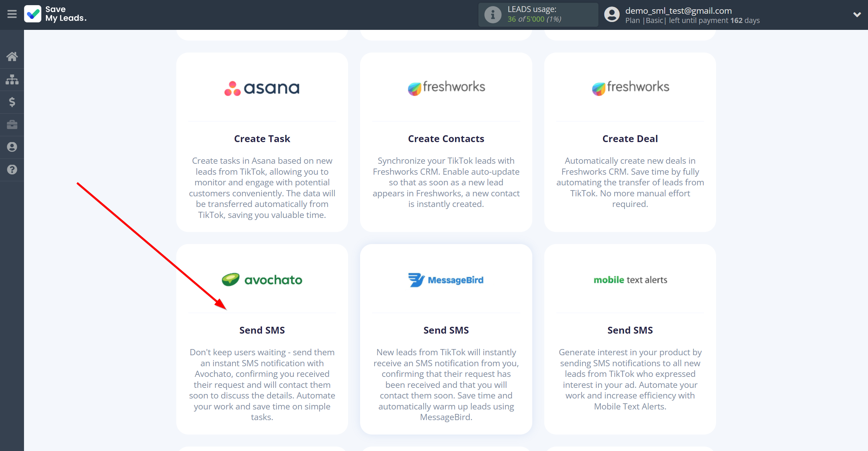Click the Freshworks logo above Create Contacts
Image resolution: width=868 pixels, height=451 pixels.
[x=446, y=88]
